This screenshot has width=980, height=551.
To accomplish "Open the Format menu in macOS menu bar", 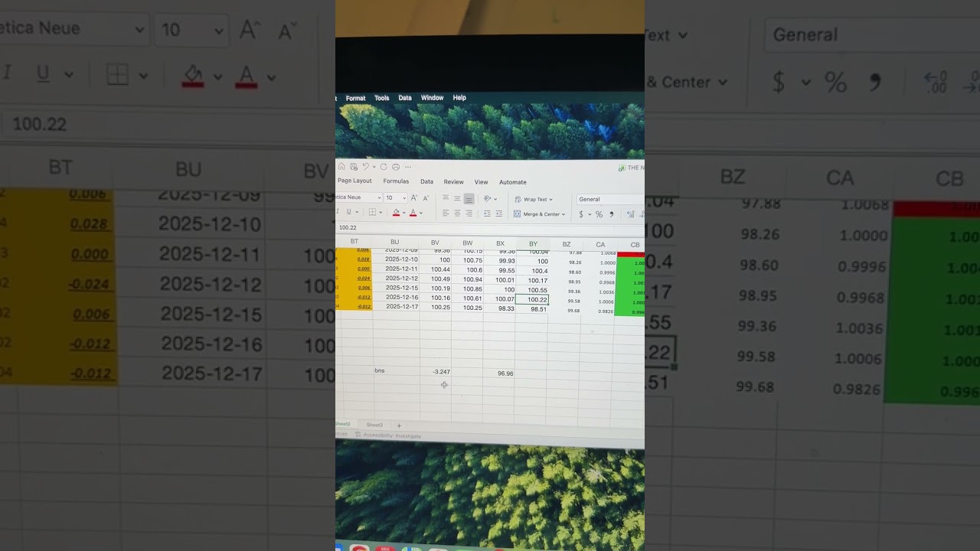I will point(355,98).
